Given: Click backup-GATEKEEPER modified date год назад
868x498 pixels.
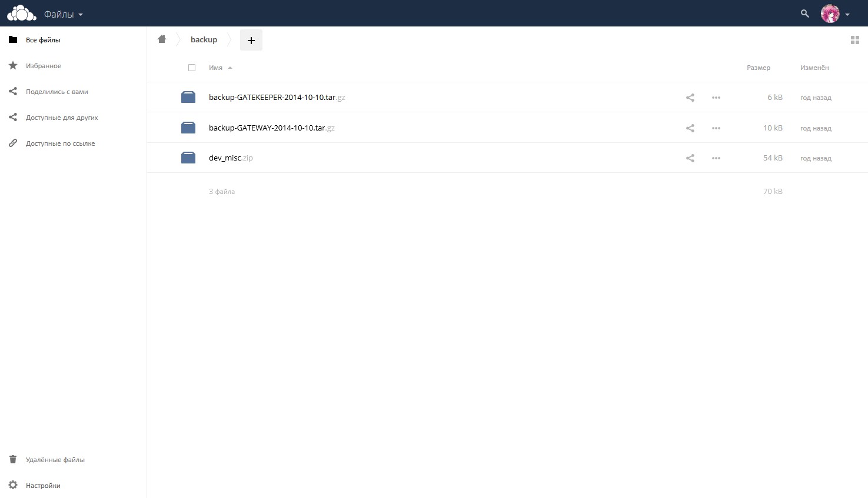Looking at the screenshot, I should tap(816, 98).
